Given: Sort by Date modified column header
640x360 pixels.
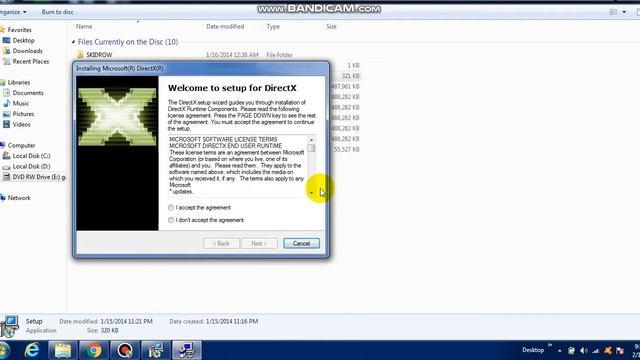Looking at the screenshot, I should [x=225, y=27].
